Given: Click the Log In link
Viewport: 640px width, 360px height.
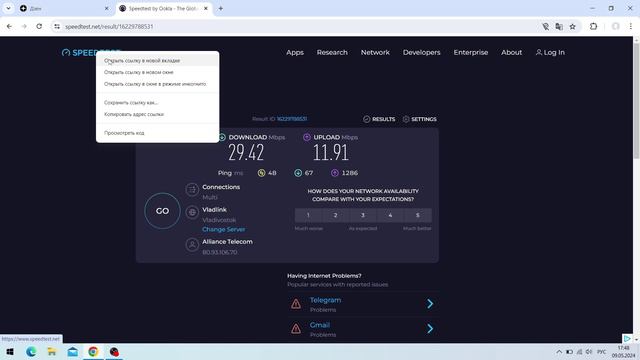Looking at the screenshot, I should coord(550,52).
